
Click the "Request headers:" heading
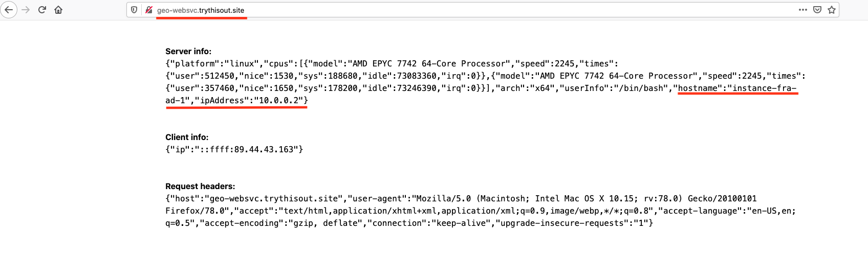click(200, 186)
